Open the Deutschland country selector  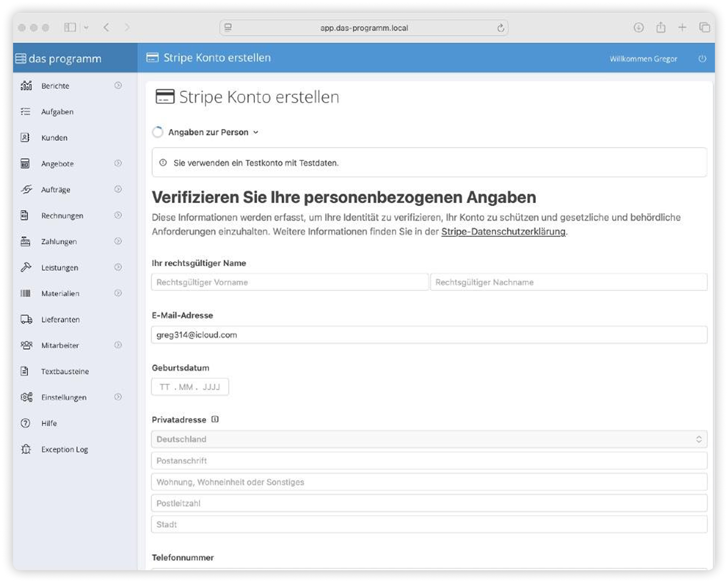pos(429,439)
